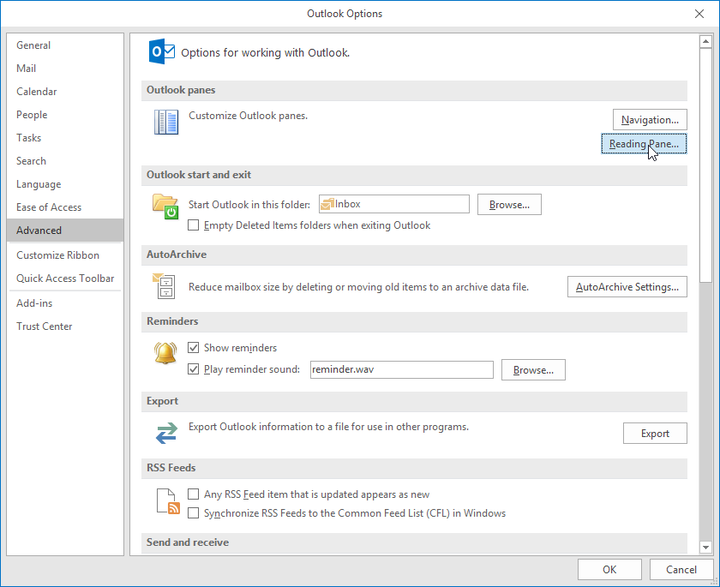Click the Start Outlook folder Inbox field
The height and width of the screenshot is (587, 720).
(394, 204)
